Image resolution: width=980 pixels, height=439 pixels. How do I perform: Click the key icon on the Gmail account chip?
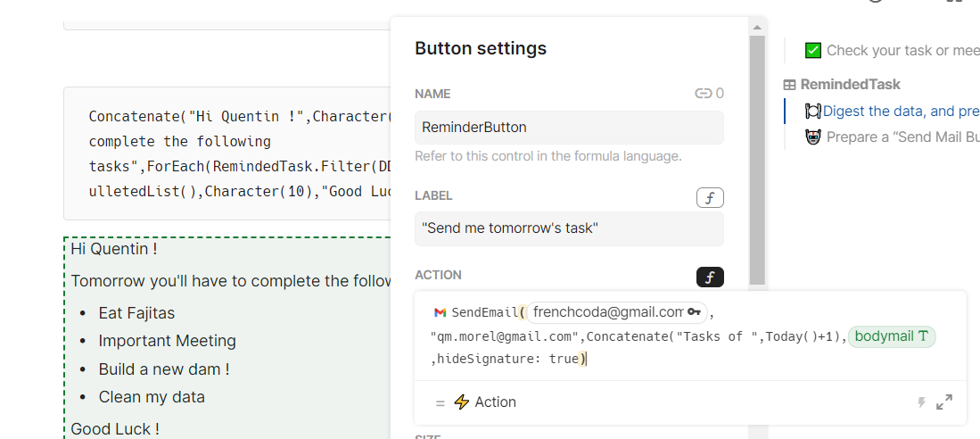coord(695,312)
